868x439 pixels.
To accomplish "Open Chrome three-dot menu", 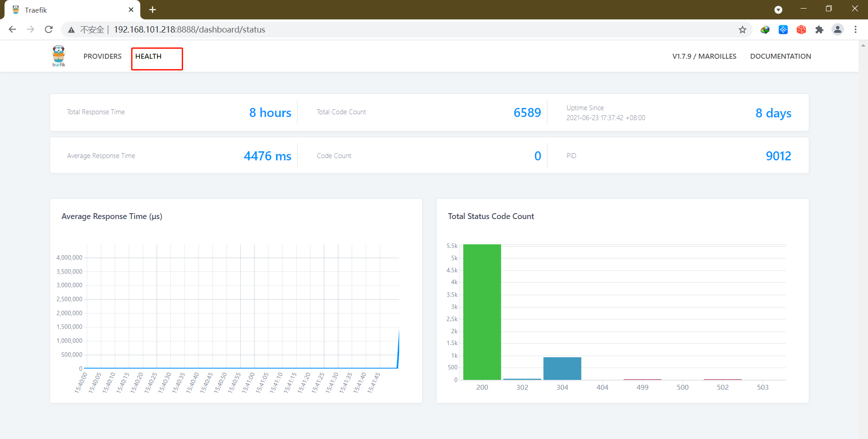I will [855, 30].
